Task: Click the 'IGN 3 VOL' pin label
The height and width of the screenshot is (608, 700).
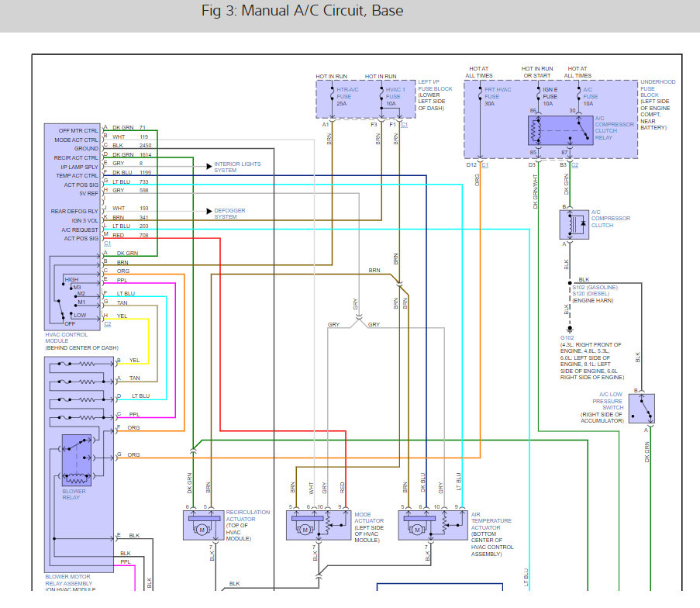Action: [x=84, y=221]
